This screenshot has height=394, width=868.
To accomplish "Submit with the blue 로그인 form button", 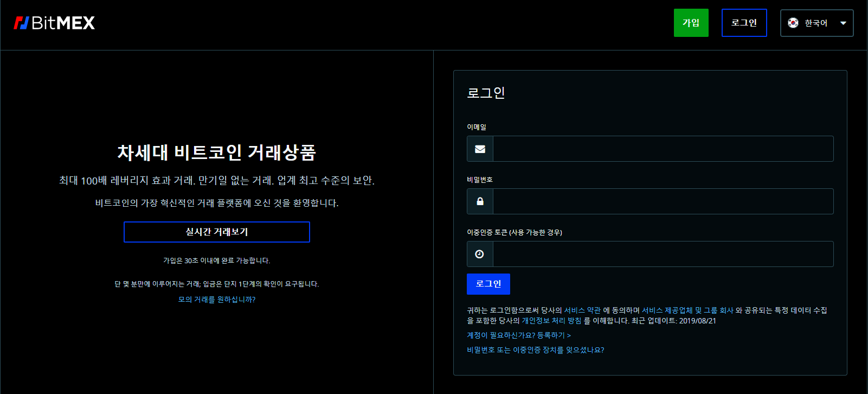I will coord(488,284).
